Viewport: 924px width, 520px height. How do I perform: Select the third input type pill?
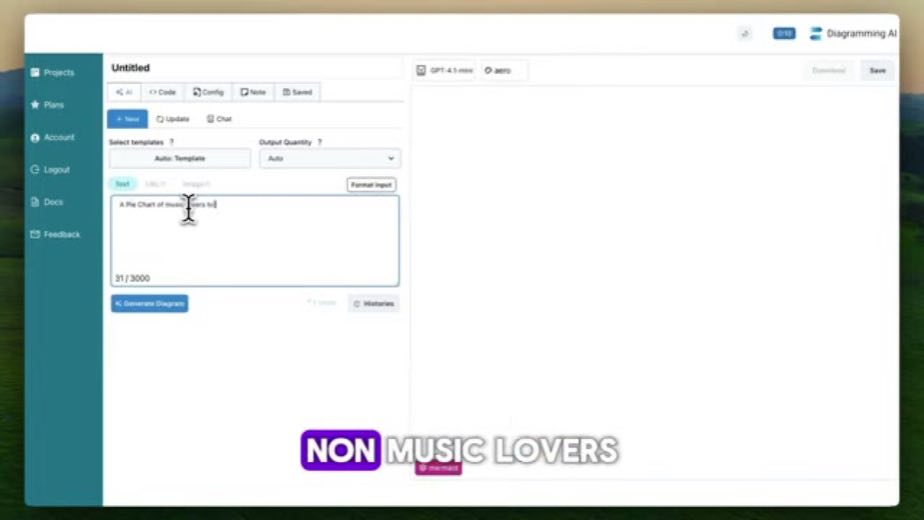pos(196,184)
